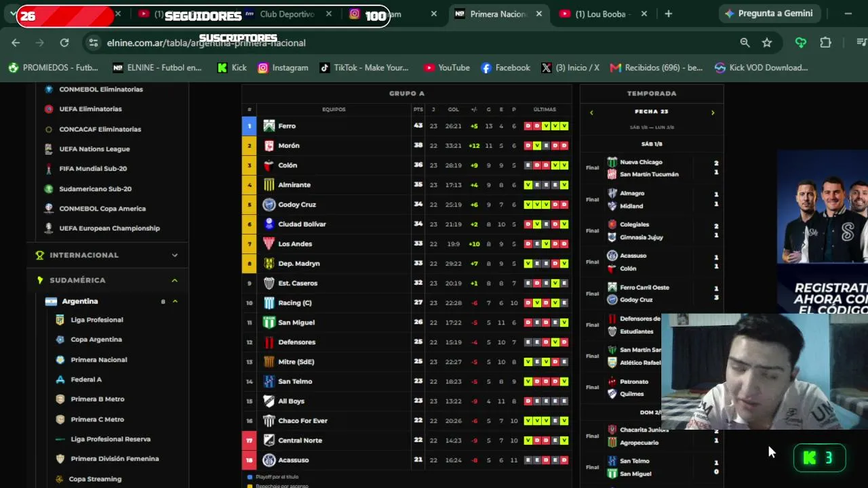Viewport: 868px width, 488px height.
Task: Open Liga Profesional in the sidebar
Action: pyautogui.click(x=97, y=320)
